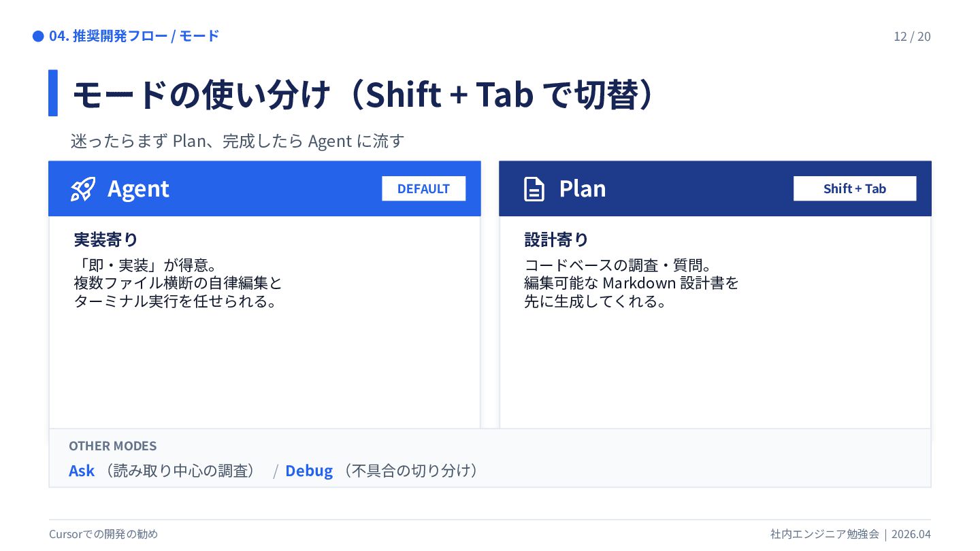Open the Ask mode link
This screenshot has width=980, height=551.
tap(82, 471)
